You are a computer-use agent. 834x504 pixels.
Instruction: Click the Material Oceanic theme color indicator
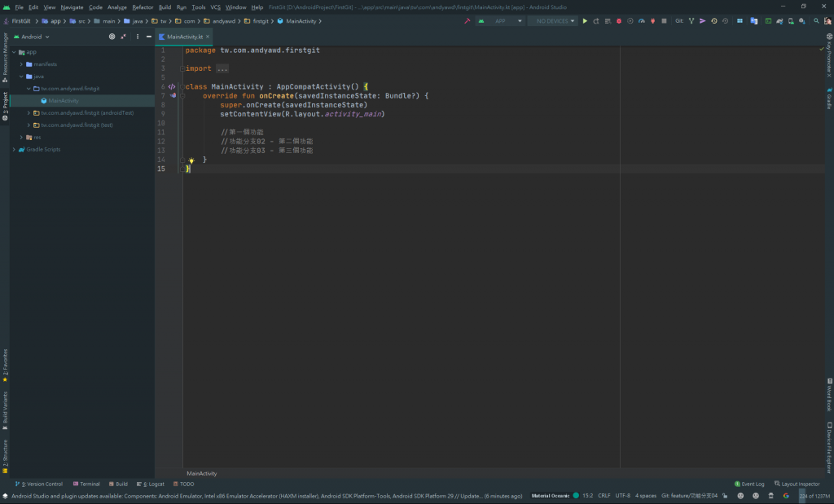[x=576, y=496]
